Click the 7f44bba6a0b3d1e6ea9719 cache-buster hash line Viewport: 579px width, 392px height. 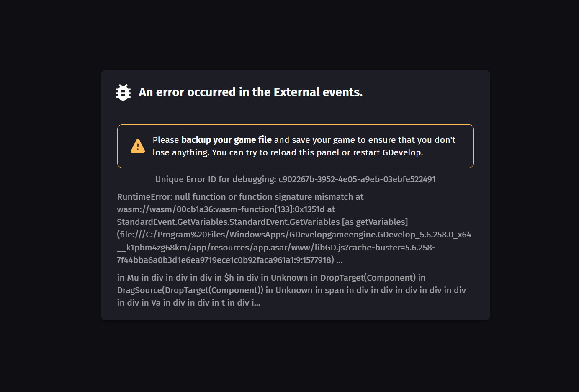(x=230, y=260)
